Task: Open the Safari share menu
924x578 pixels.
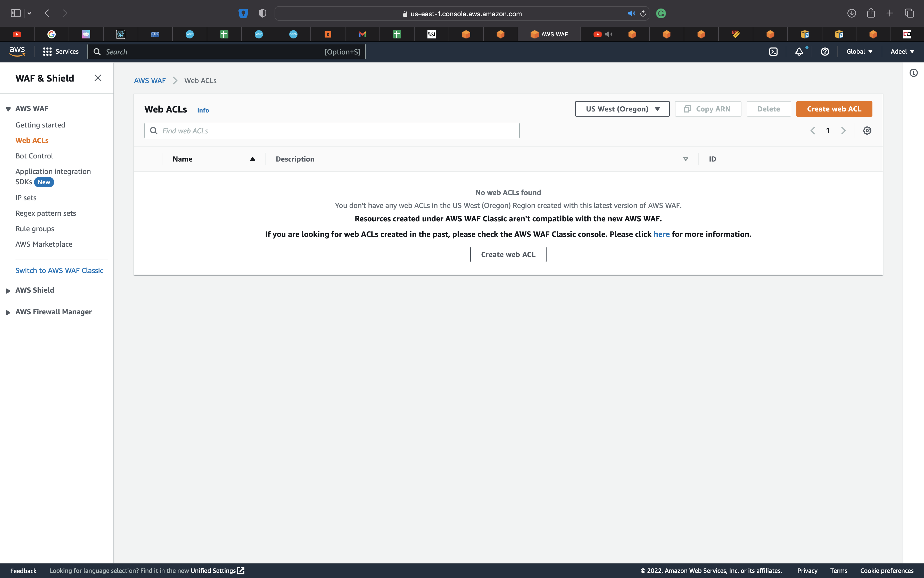Action: (x=871, y=13)
